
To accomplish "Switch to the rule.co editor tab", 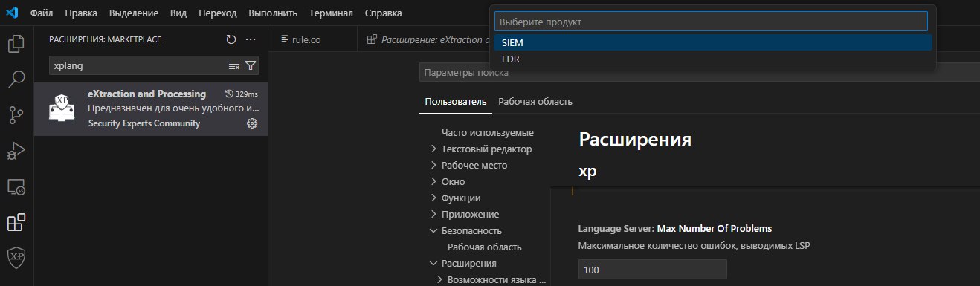I will point(306,39).
